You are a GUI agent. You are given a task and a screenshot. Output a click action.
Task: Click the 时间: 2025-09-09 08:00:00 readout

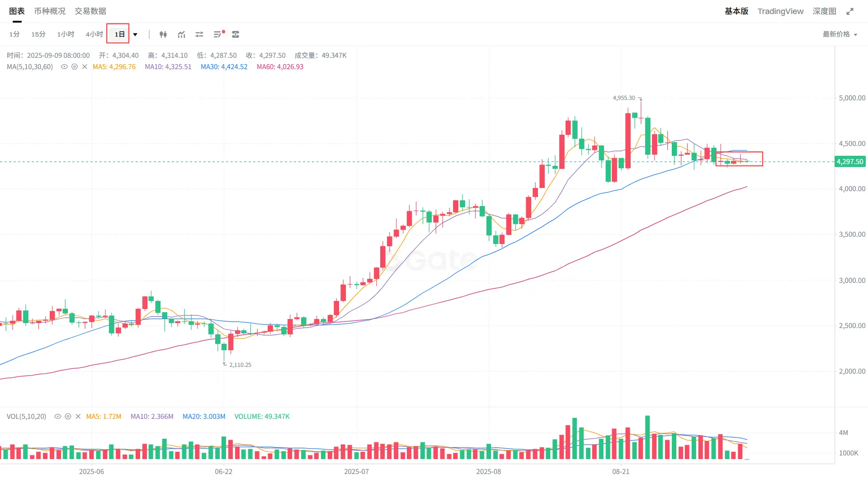pos(48,56)
